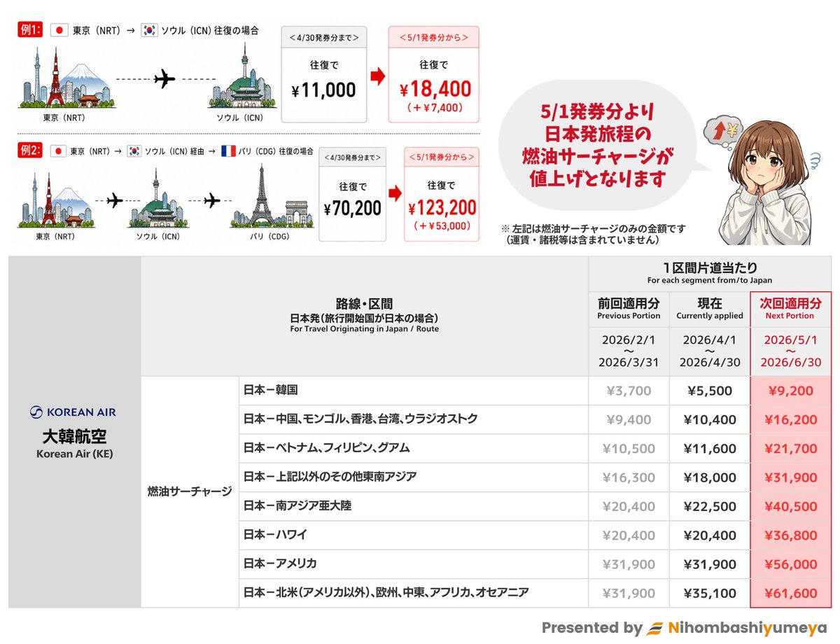840x644 pixels.
Task: Click the red 例2 label
Action: point(31,151)
